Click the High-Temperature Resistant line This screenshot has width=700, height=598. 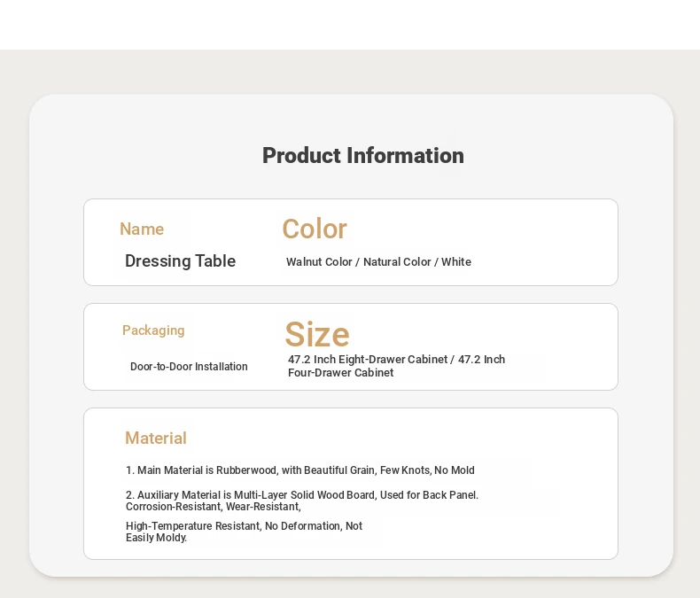coord(245,525)
